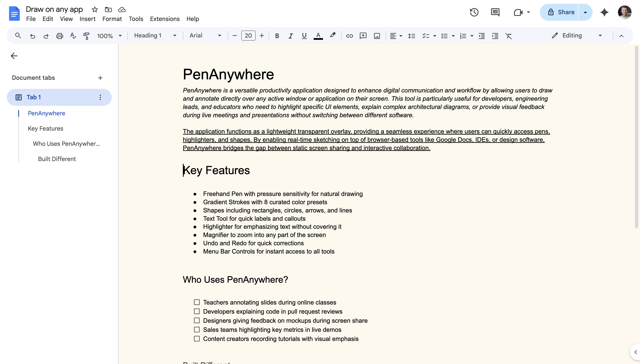Click clear formatting icon
The width and height of the screenshot is (640, 364).
point(509,36)
